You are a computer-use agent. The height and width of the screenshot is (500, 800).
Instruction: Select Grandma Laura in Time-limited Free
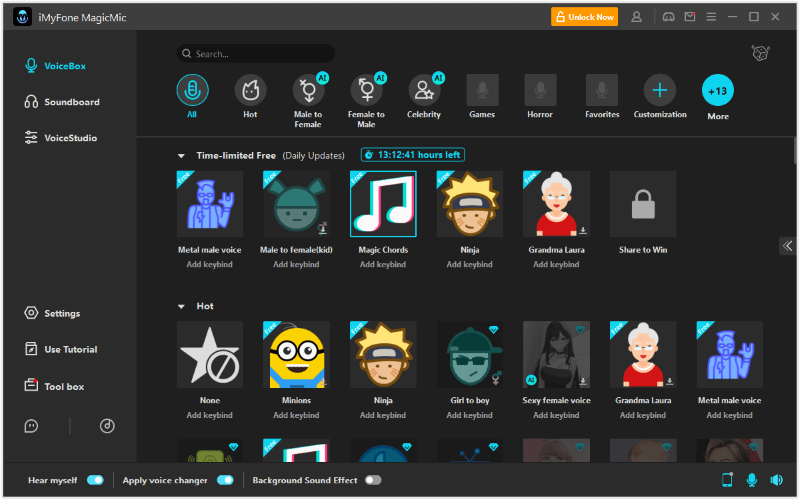point(557,204)
